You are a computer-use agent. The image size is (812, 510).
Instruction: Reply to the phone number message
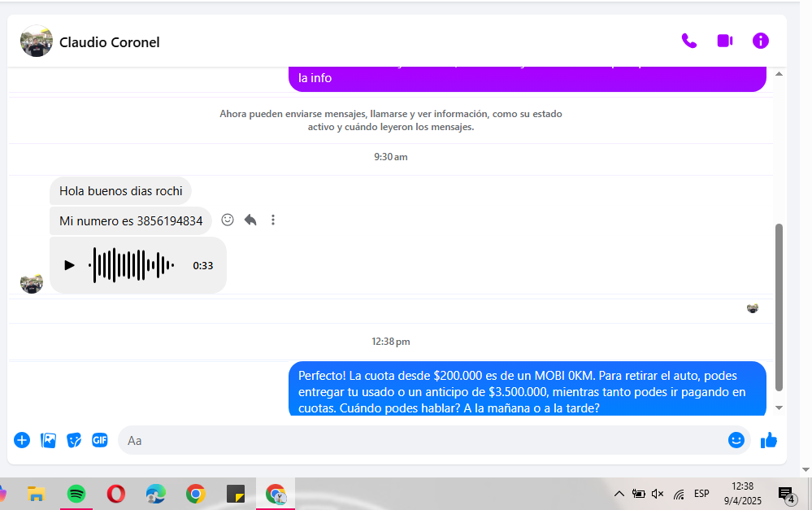[250, 220]
